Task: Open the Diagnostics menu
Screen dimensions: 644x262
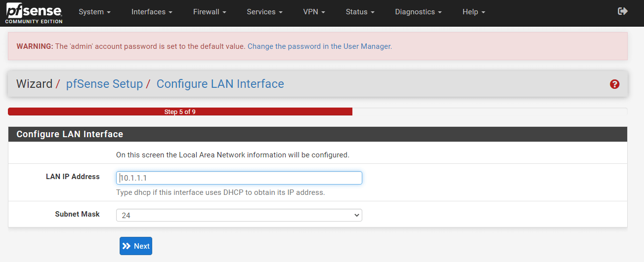Action: [418, 12]
